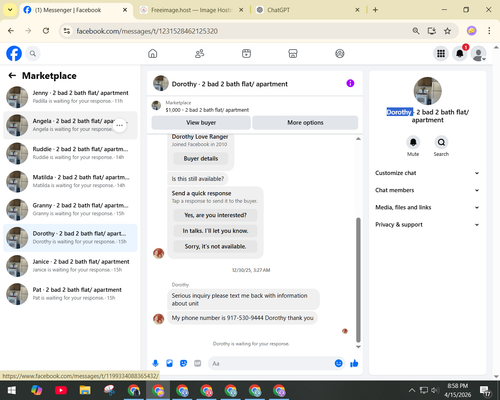Viewport: 500px width, 400px height.
Task: Open Pat's conversation in the list
Action: (x=70, y=294)
